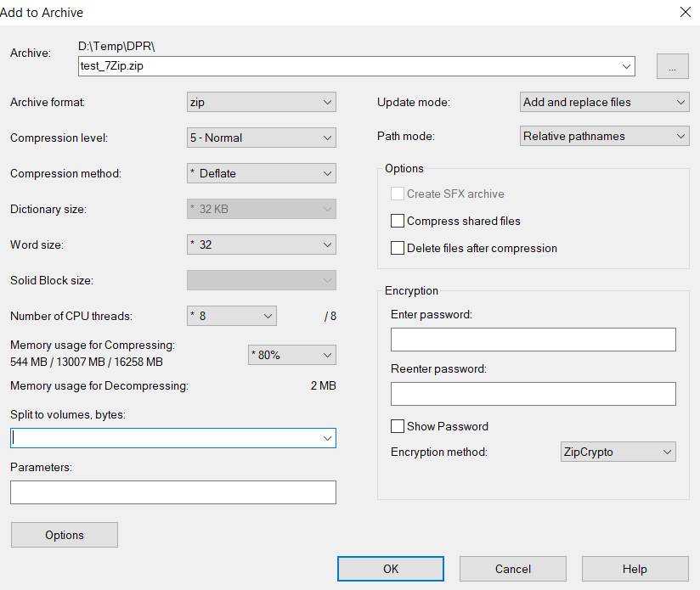
Task: Open Number of CPU threads dropdown
Action: [232, 316]
